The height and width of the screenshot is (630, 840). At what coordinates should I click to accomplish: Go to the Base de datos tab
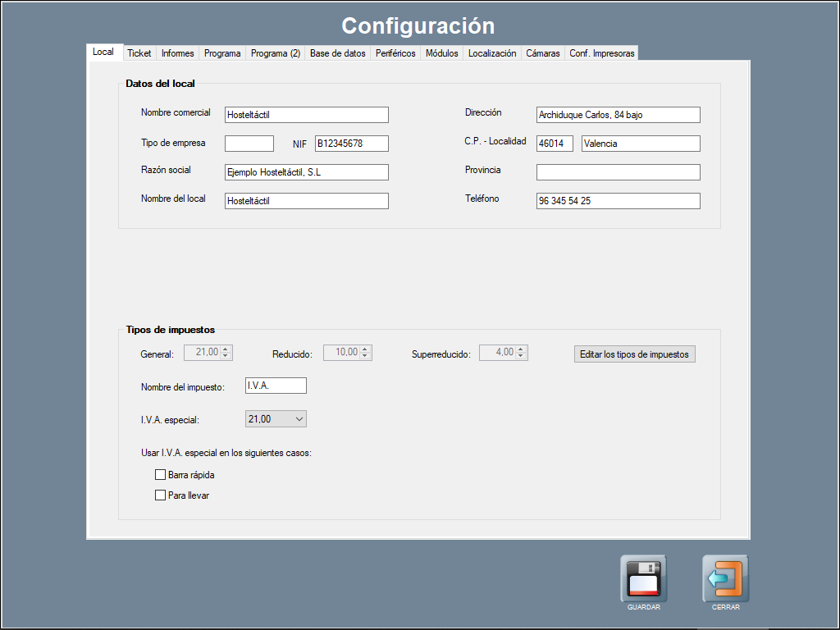(x=337, y=53)
